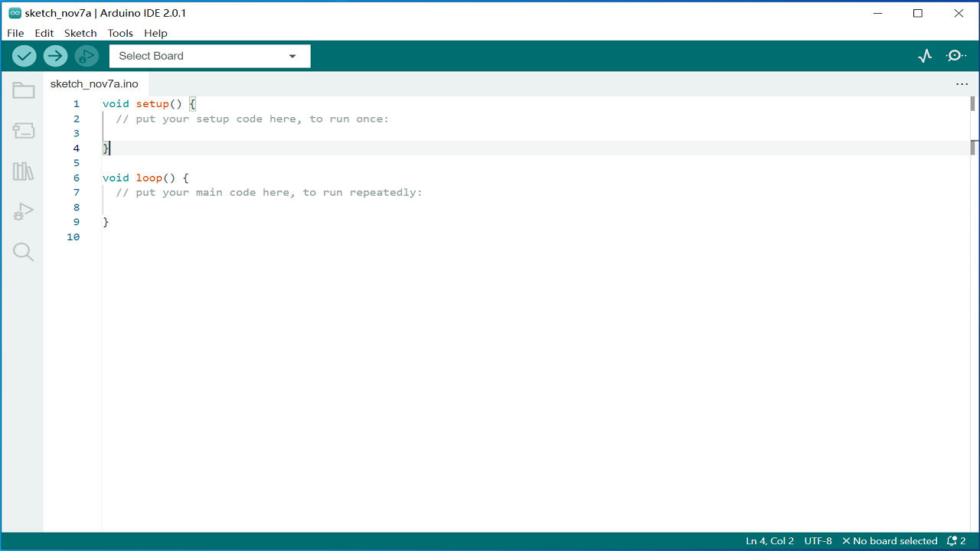Screen dimensions: 980x551
Task: Click the 'put your setup code here' comment
Action: pyautogui.click(x=253, y=119)
